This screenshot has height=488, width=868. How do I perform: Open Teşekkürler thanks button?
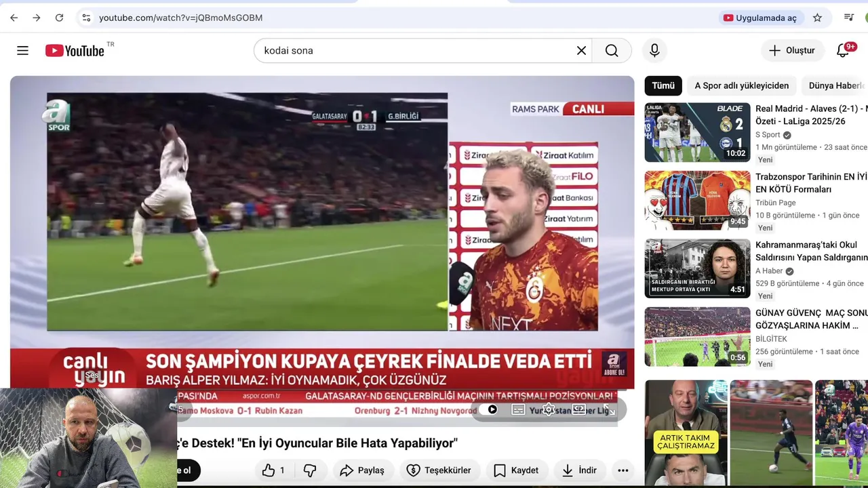tap(439, 470)
